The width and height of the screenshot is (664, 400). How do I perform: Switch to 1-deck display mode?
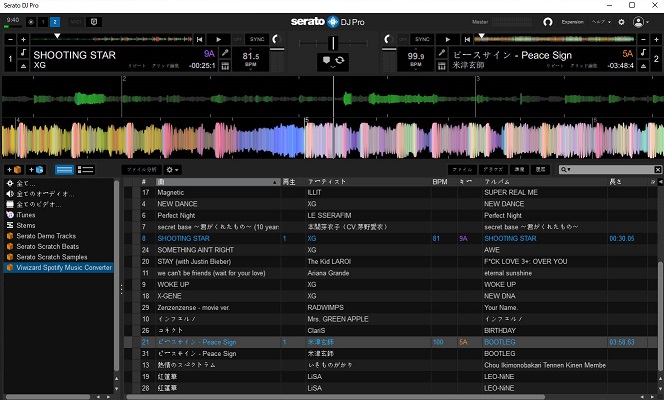(x=43, y=22)
